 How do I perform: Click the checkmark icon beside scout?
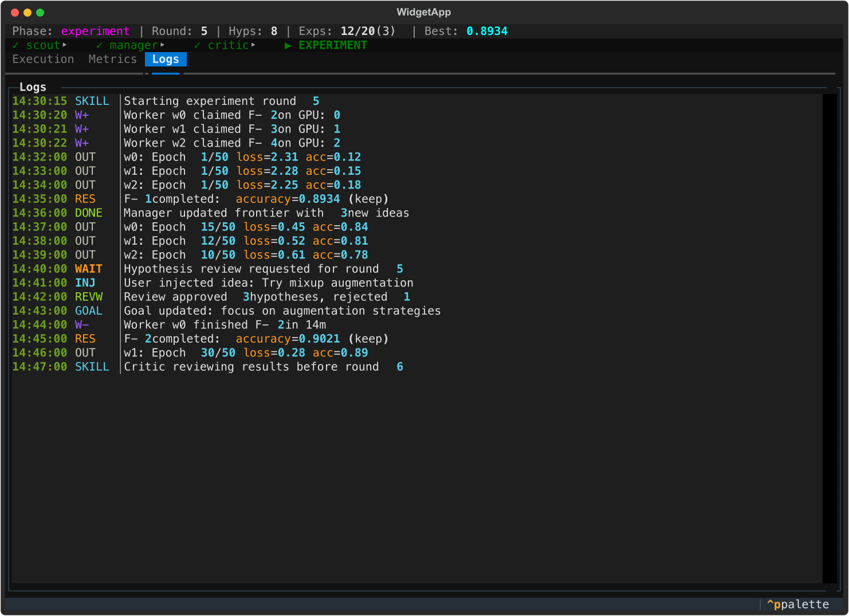pyautogui.click(x=15, y=45)
